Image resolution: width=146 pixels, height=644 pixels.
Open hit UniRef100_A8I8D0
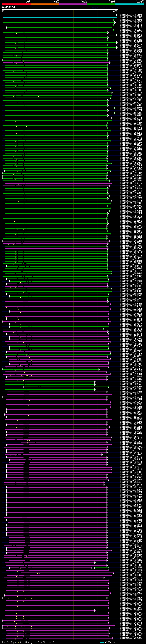[x=131, y=17]
